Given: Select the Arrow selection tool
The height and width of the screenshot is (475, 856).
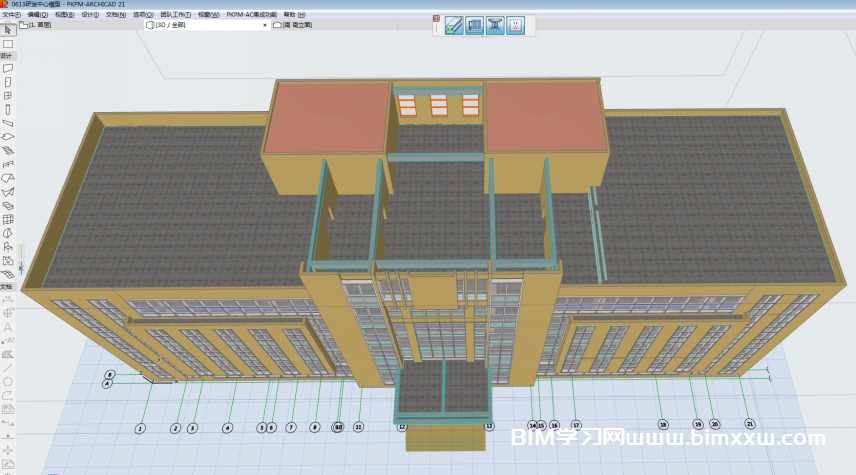Looking at the screenshot, I should [x=7, y=31].
